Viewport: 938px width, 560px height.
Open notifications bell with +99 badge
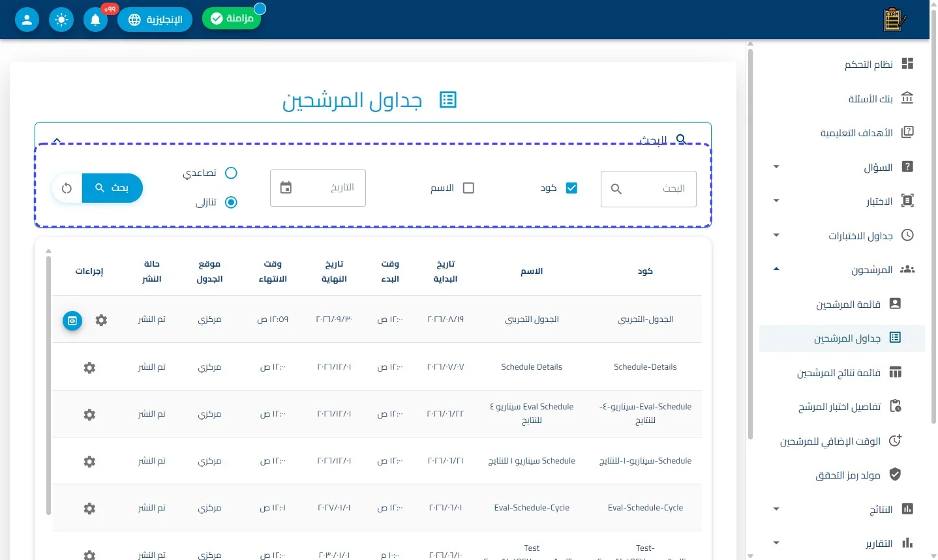96,20
